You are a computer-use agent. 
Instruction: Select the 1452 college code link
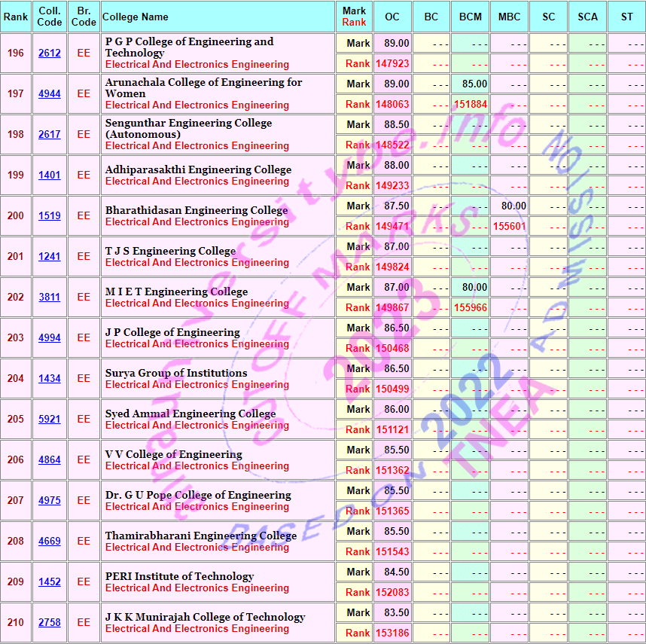click(50, 582)
